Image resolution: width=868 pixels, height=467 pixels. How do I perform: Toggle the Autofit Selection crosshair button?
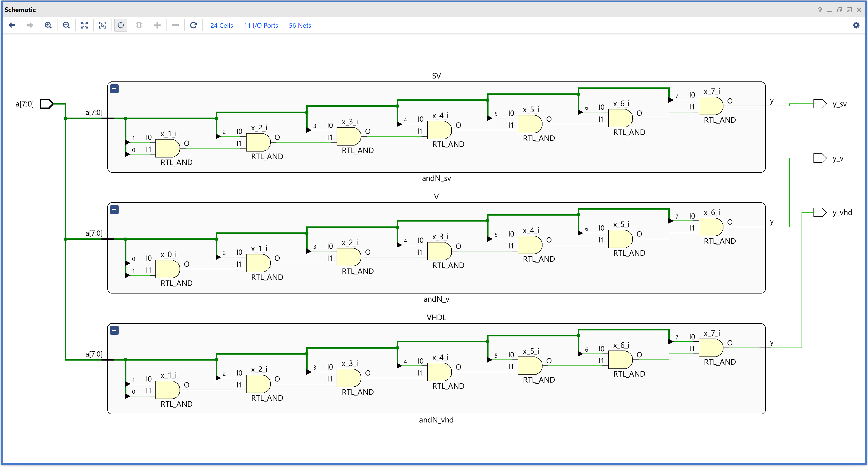pyautogui.click(x=121, y=25)
